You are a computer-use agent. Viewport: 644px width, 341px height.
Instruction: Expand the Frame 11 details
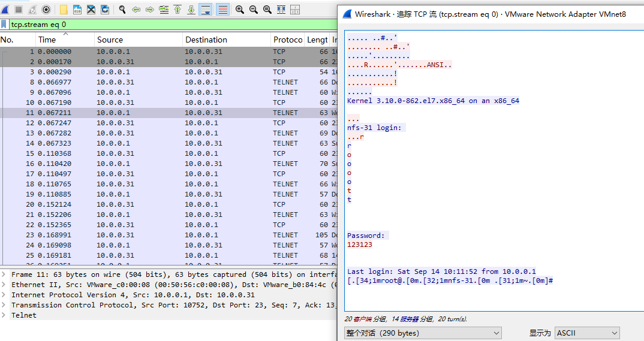coord(4,274)
